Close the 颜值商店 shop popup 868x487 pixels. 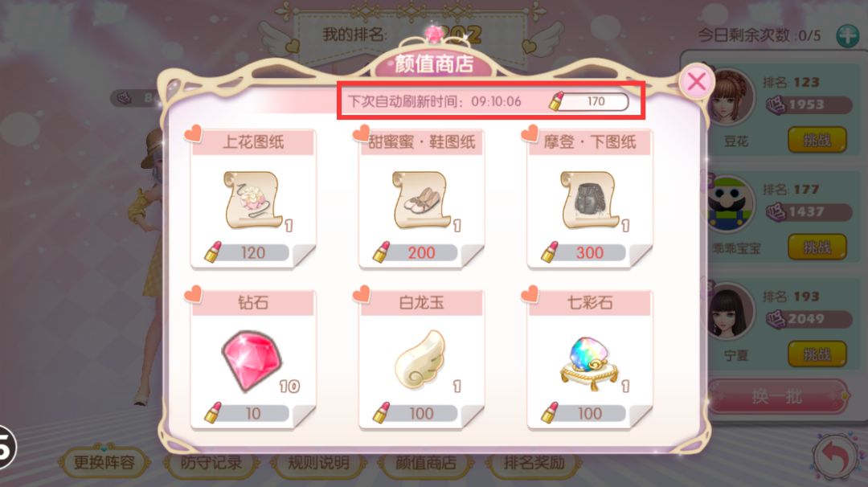696,81
